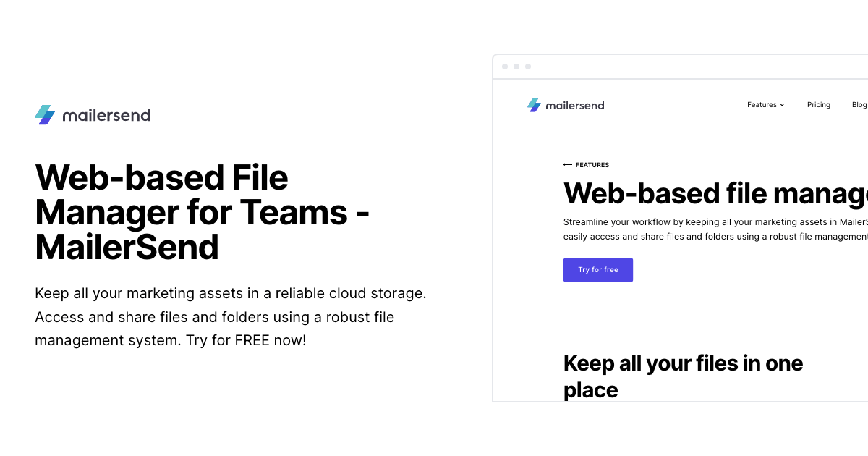Select the mailersend logo in the navigation bar

click(566, 105)
